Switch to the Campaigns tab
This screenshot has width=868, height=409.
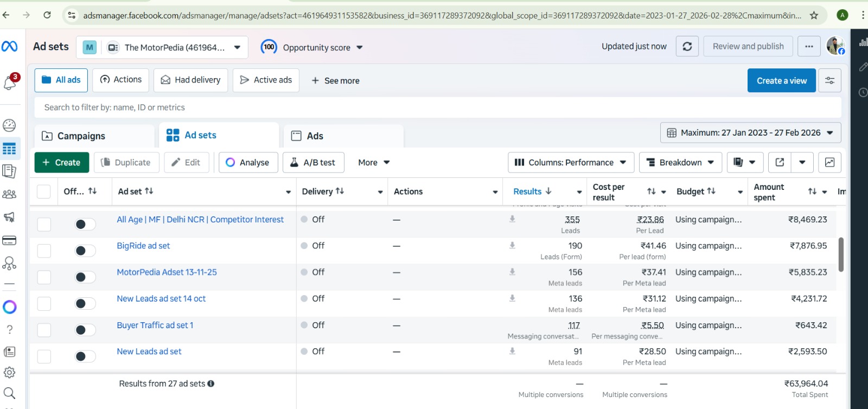(81, 136)
